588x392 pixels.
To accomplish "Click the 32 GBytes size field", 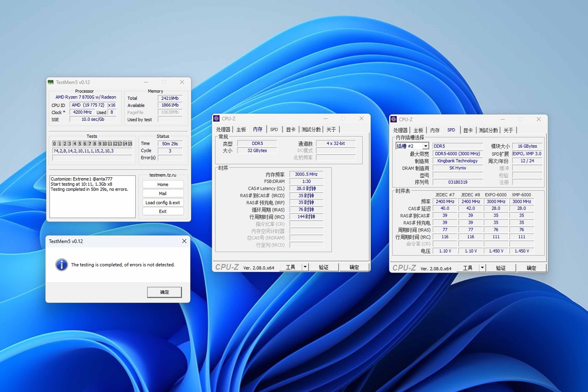I will [x=257, y=150].
